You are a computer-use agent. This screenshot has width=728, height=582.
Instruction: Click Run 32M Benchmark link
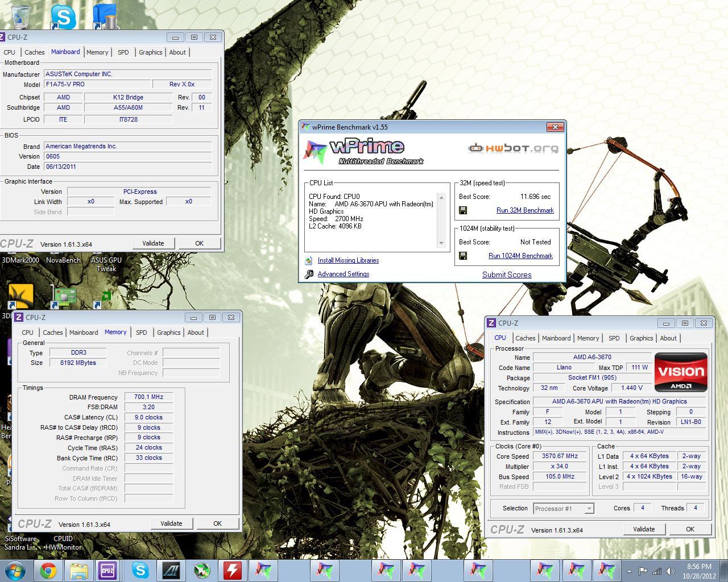click(x=525, y=210)
